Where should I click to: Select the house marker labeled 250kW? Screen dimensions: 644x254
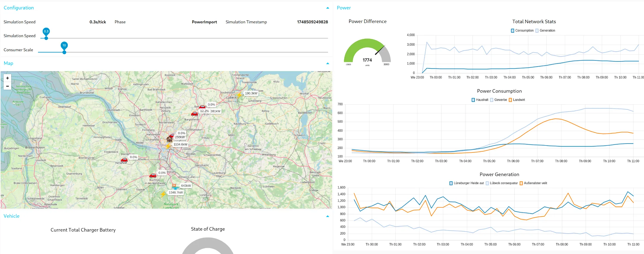pyautogui.click(x=169, y=139)
